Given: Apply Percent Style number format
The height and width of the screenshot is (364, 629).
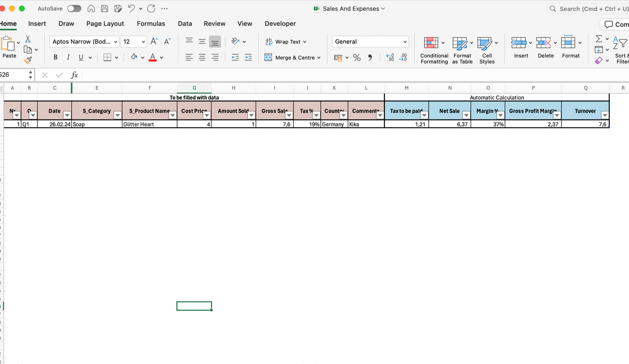Looking at the screenshot, I should click(357, 58).
